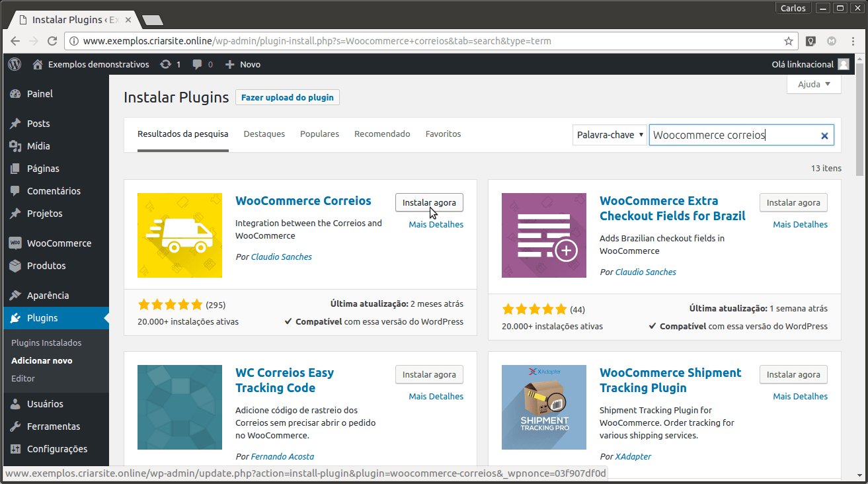Click the WooCommerce Correios truck thumbnail
Screen dimensions: 868x484
[180, 235]
